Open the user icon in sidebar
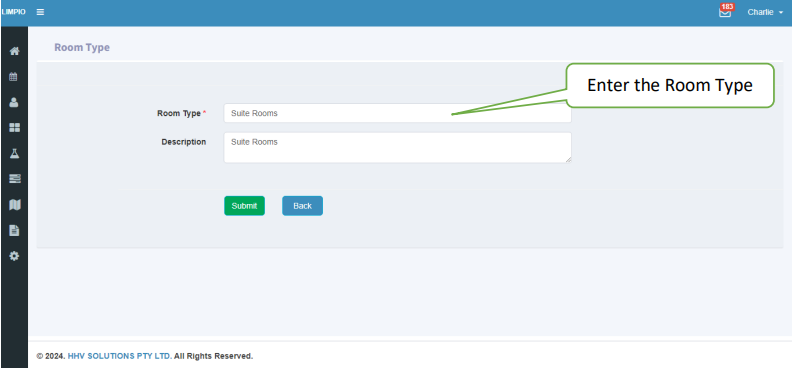 pos(14,102)
